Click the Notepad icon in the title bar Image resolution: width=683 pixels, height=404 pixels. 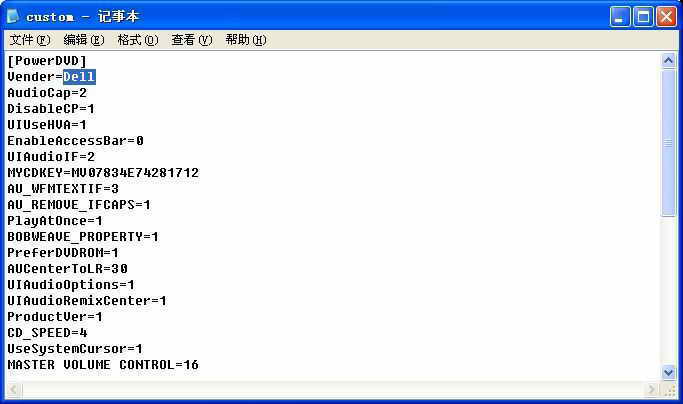coord(13,16)
